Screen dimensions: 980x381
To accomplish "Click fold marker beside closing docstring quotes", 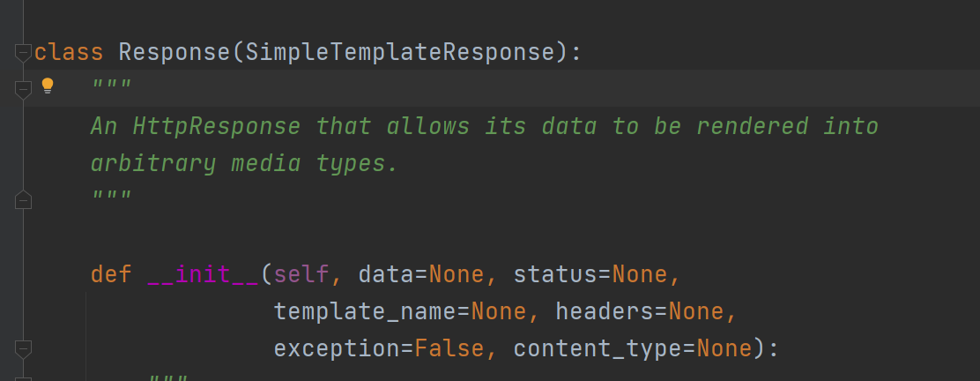I will click(23, 199).
